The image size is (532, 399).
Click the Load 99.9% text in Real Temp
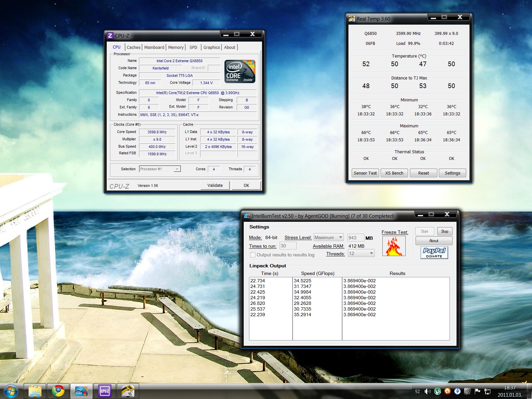tap(408, 43)
